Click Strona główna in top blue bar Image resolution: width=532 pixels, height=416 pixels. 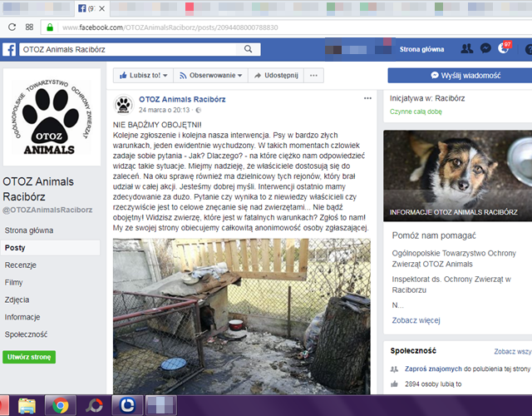(421, 49)
